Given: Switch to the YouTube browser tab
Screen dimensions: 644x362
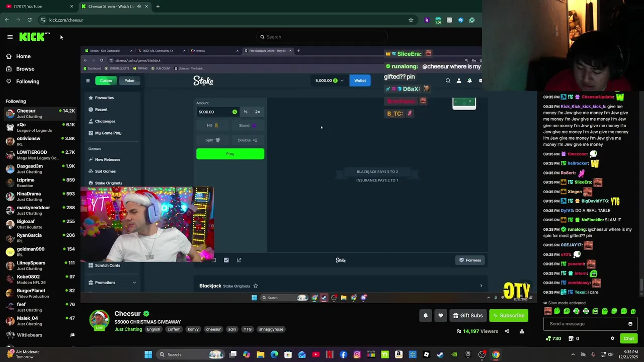Looking at the screenshot, I should pos(38,7).
